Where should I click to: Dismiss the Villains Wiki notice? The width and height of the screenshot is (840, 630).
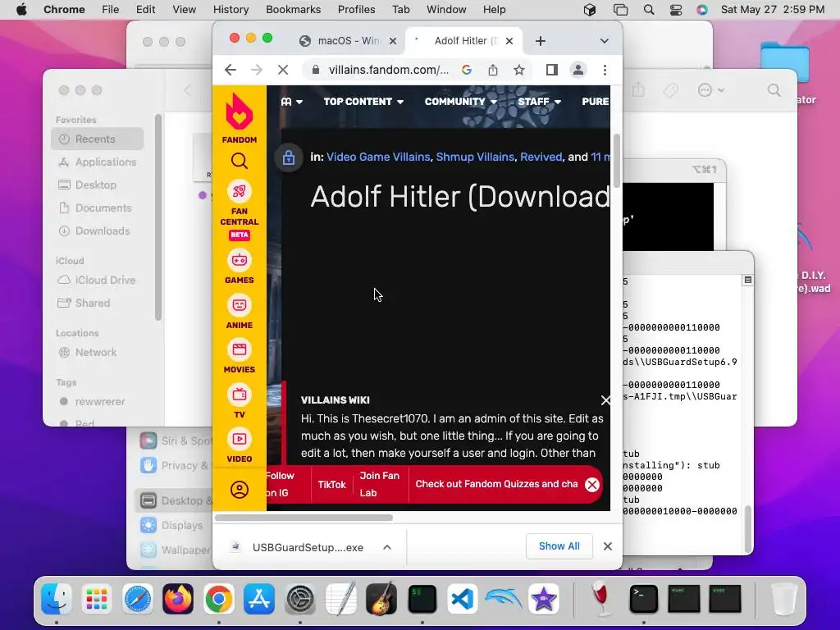click(605, 400)
